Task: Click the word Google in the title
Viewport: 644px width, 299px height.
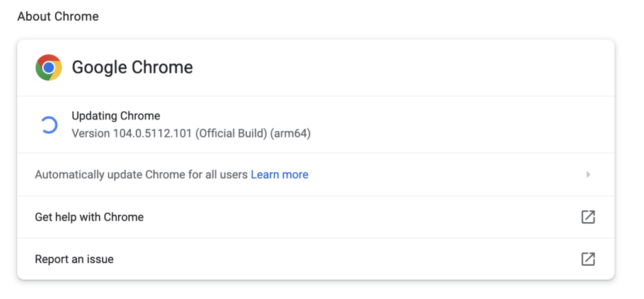Action: [x=99, y=67]
